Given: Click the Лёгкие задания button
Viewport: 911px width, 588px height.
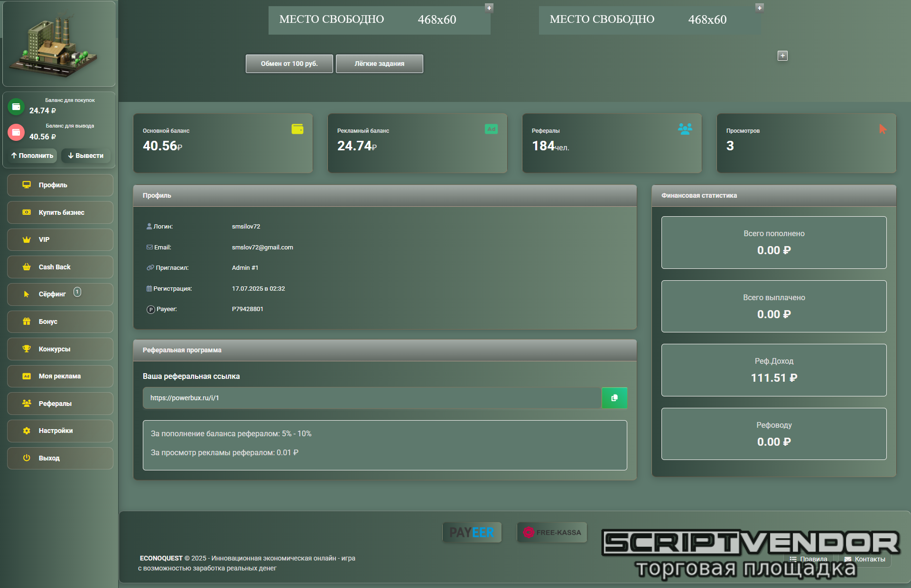Looking at the screenshot, I should pos(379,64).
